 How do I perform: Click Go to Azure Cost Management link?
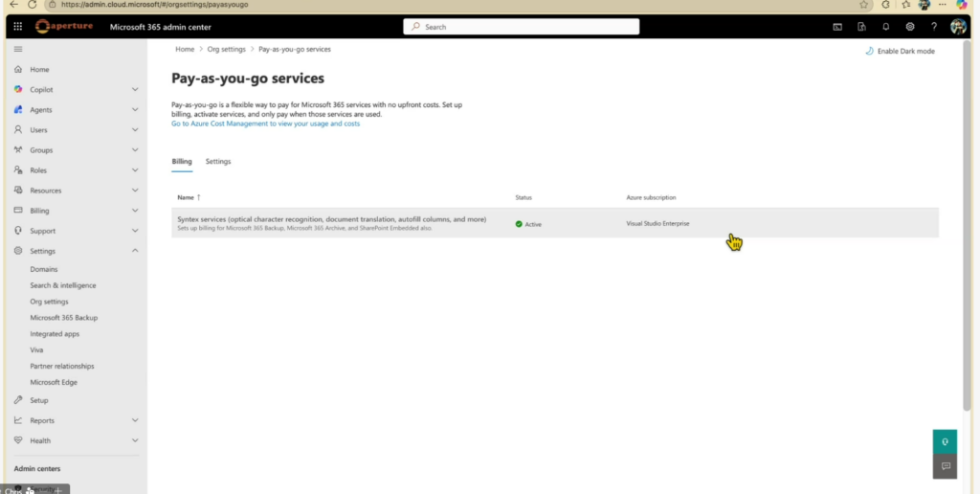pos(266,123)
